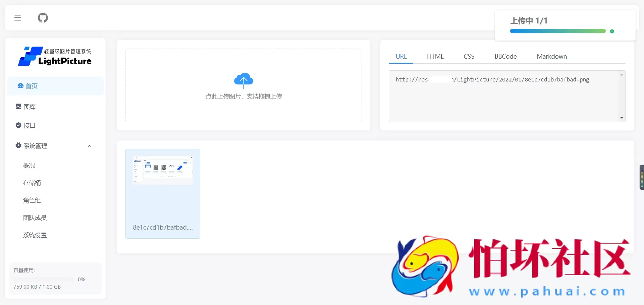The width and height of the screenshot is (644, 305).
Task: Click the GitHub icon in the header
Action: tap(43, 18)
